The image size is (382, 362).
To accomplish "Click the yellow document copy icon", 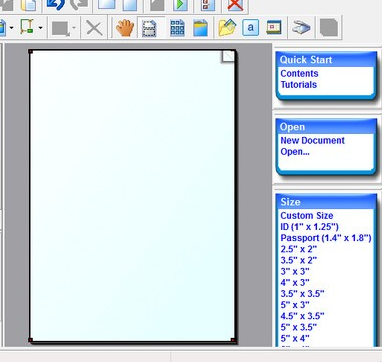I will [x=28, y=5].
